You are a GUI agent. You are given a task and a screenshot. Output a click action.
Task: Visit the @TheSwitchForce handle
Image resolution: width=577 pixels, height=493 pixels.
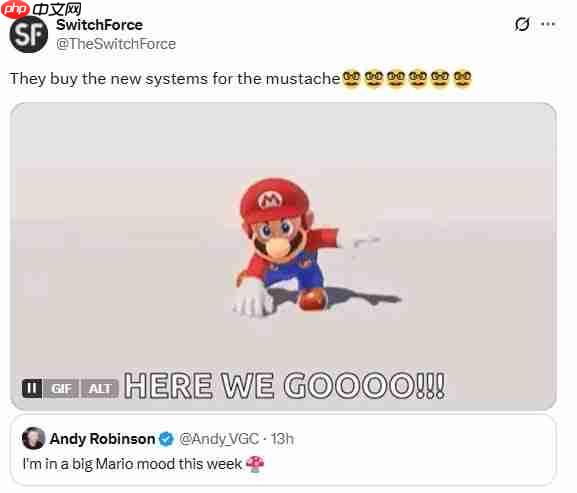point(116,44)
